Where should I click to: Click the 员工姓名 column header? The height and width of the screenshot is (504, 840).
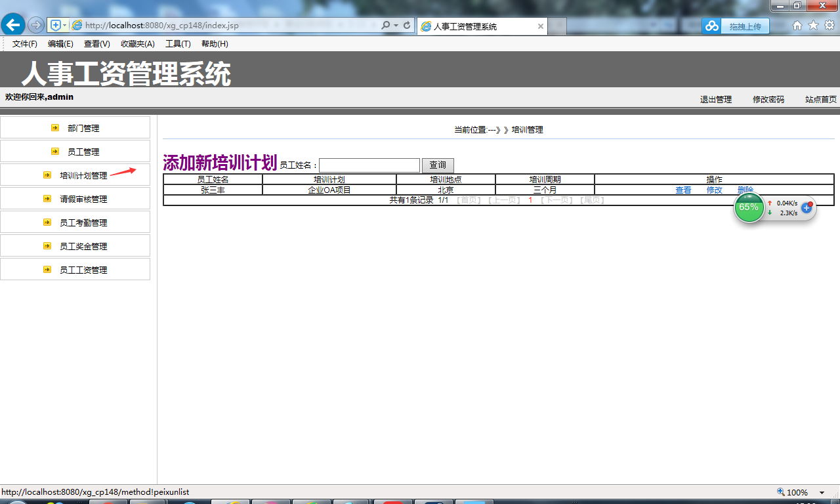[213, 180]
